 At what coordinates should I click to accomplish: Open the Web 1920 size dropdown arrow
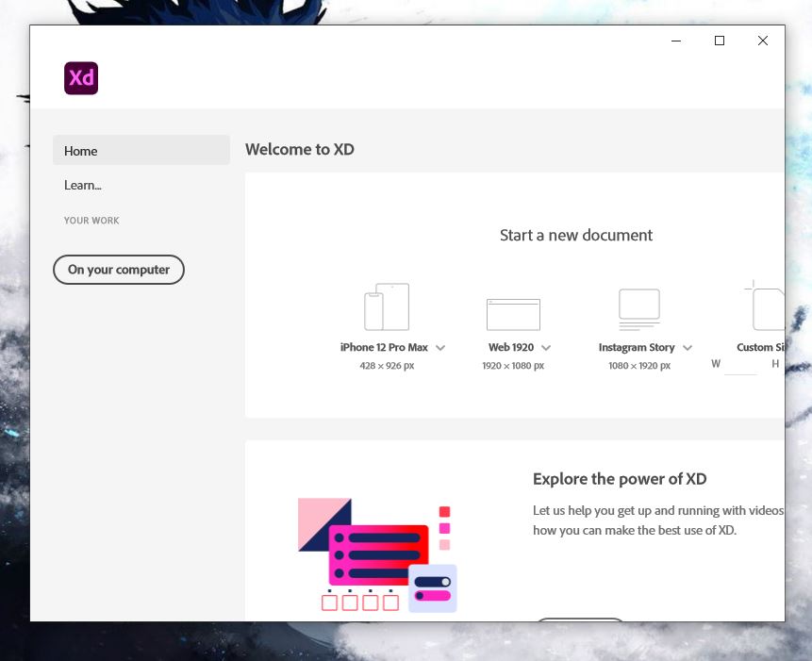tap(546, 348)
